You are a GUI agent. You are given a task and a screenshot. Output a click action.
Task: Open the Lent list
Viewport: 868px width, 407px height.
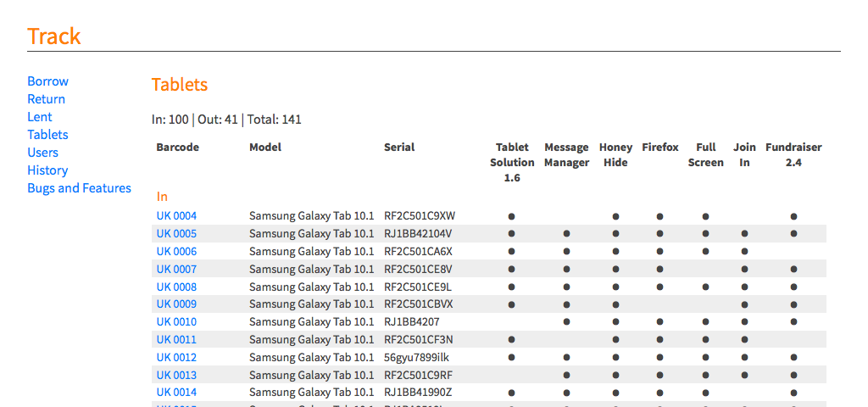coord(40,117)
